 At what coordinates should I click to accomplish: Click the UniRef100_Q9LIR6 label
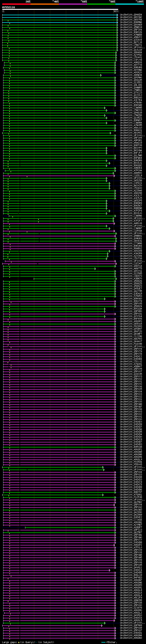click(131, 85)
